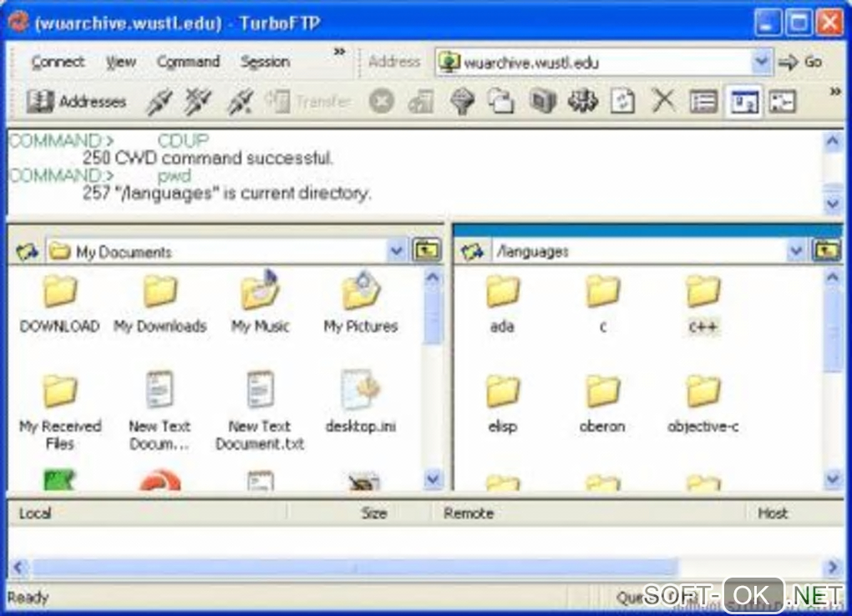Select the remote ada folder
852x616 pixels.
coord(503,304)
